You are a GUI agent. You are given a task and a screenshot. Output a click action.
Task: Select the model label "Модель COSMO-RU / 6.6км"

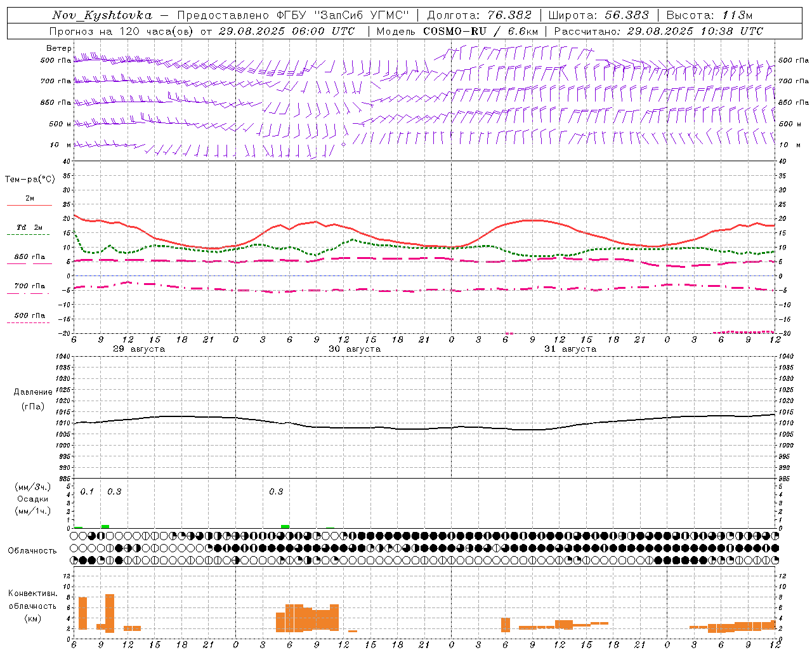coord(457,31)
